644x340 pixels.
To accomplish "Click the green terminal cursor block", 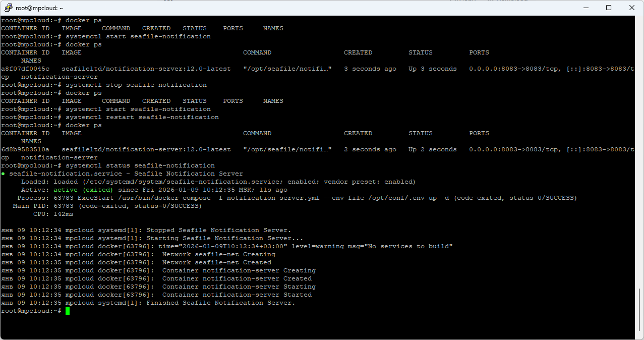I will [x=68, y=311].
